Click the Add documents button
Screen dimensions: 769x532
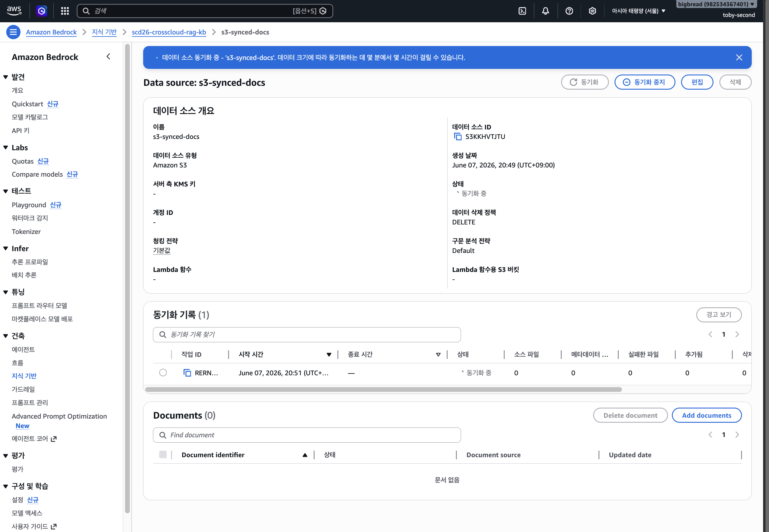[x=707, y=415]
